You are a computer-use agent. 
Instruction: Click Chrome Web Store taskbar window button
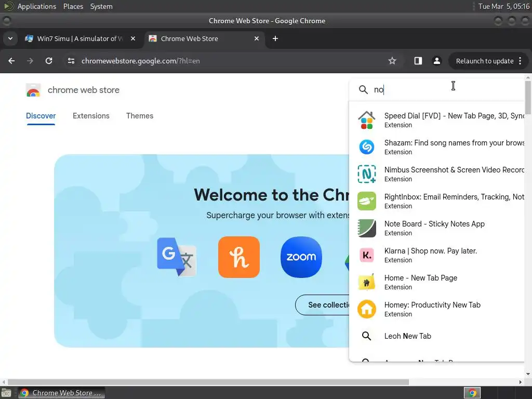(61, 393)
